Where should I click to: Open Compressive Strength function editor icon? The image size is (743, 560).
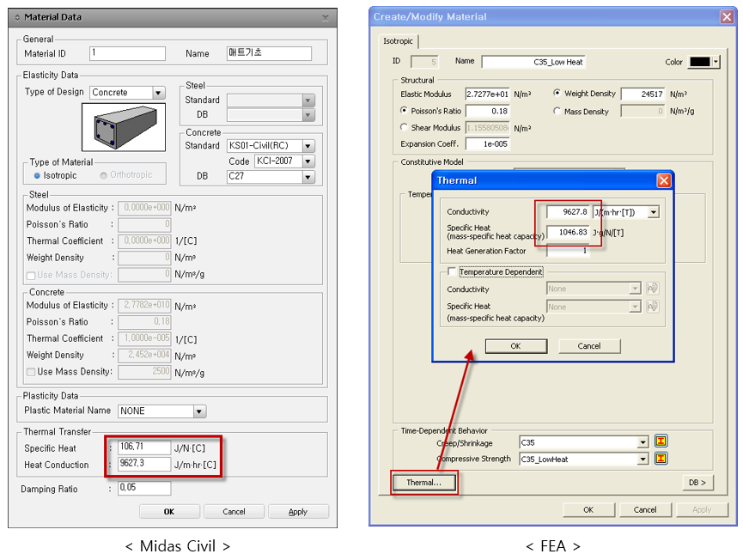(661, 459)
